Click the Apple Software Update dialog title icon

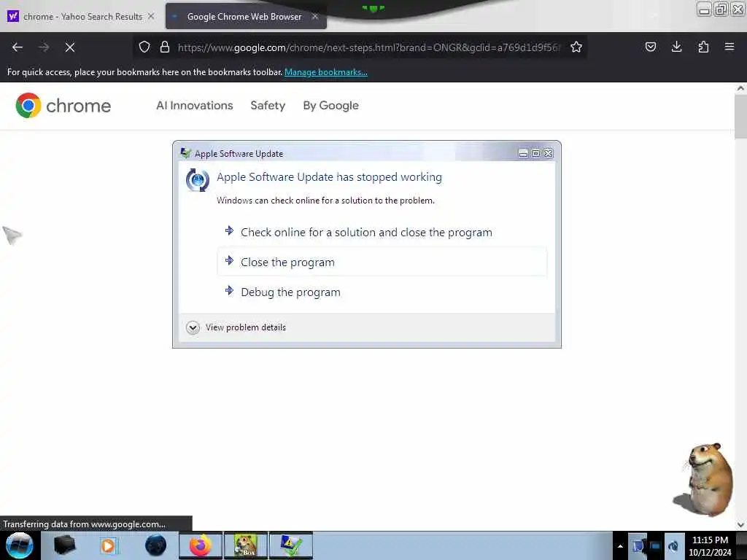click(186, 153)
